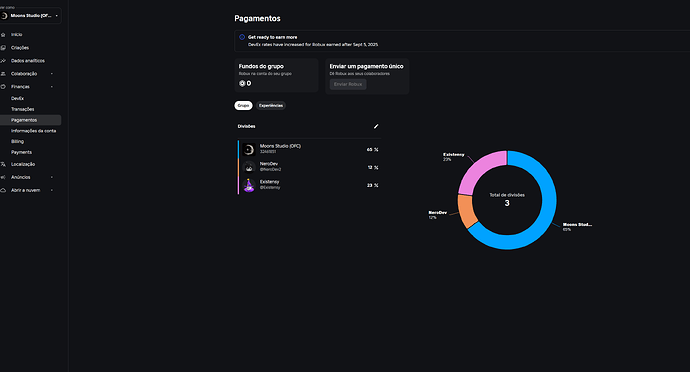Click Existensy wizard avatar in list
The height and width of the screenshot is (372, 690).
coord(249,185)
